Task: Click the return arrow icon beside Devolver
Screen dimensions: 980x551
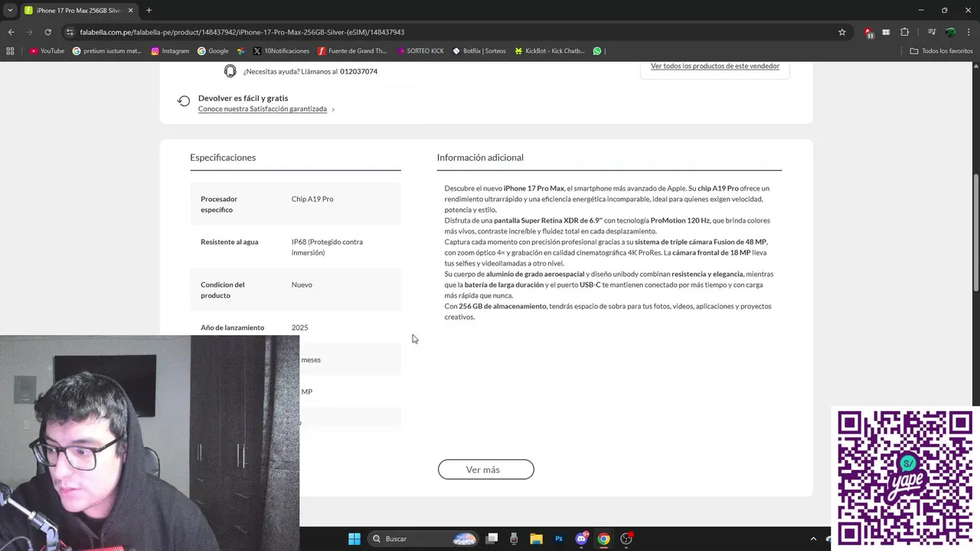Action: [x=184, y=101]
